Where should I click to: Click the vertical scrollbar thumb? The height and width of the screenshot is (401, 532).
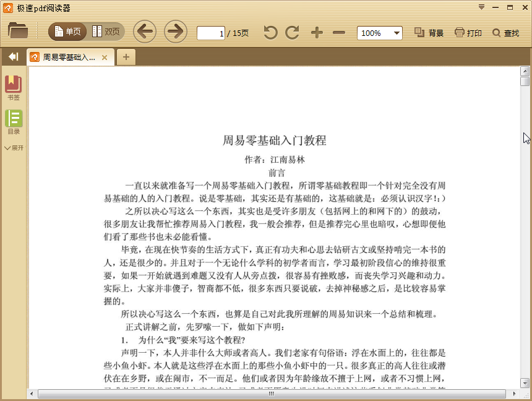point(525,81)
